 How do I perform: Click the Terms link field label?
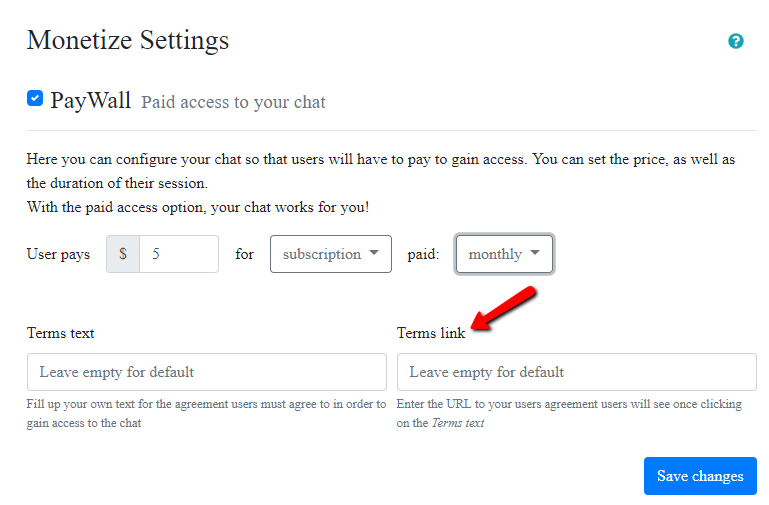click(x=430, y=333)
